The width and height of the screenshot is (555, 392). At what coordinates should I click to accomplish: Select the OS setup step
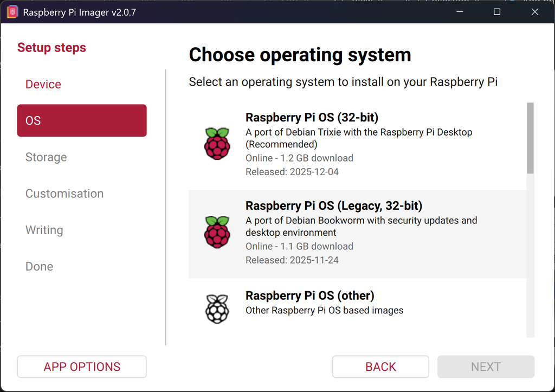tap(82, 120)
